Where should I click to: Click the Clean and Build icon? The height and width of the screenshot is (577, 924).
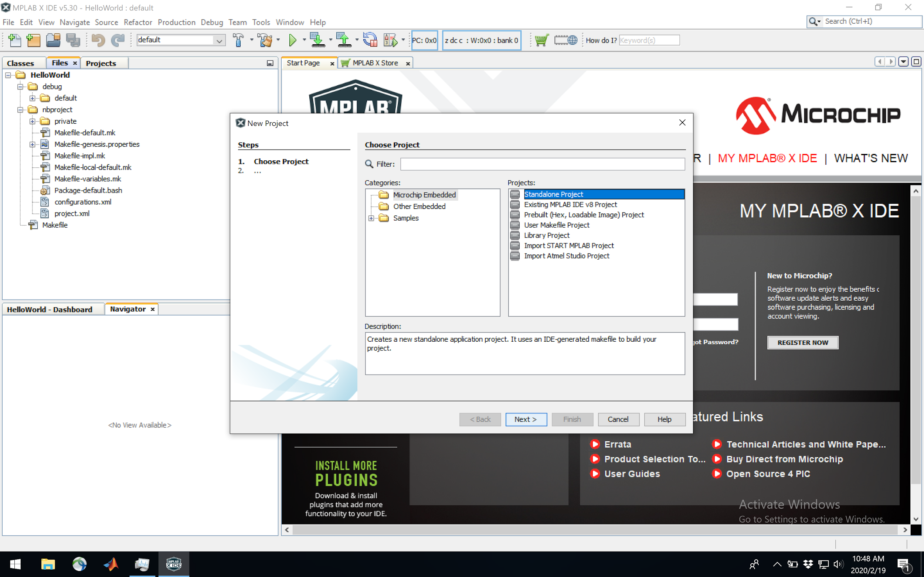tap(265, 40)
